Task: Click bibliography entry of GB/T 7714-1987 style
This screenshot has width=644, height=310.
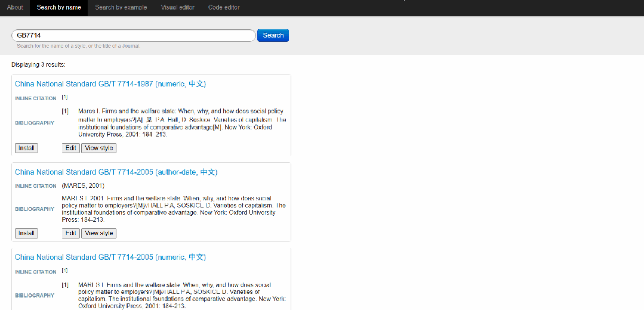Action: click(x=174, y=123)
